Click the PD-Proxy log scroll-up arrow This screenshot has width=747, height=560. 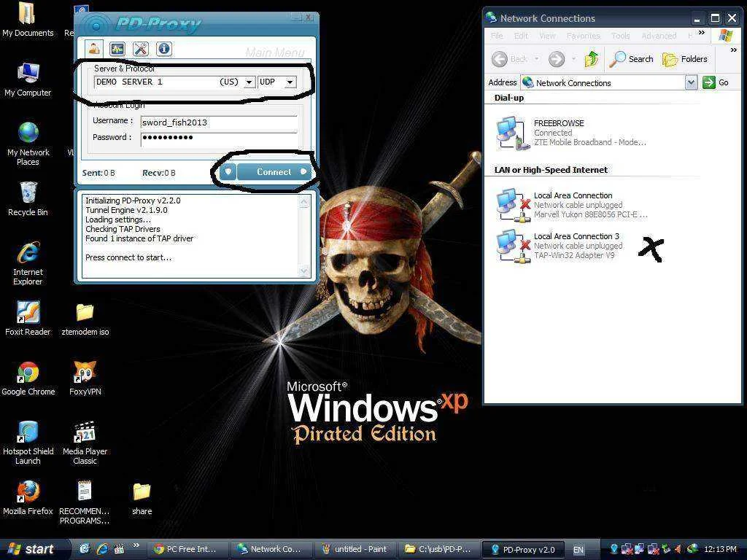click(304, 202)
